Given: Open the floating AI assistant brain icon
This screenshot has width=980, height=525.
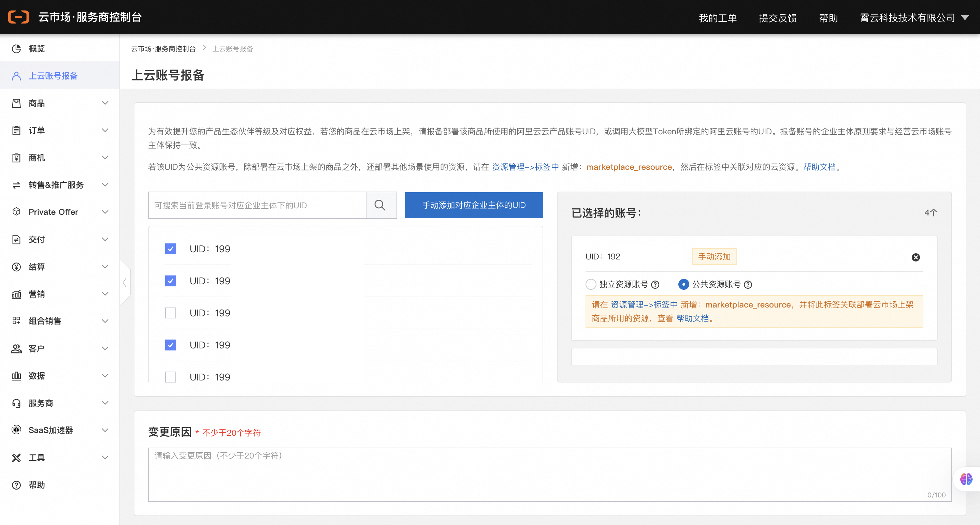Looking at the screenshot, I should [966, 479].
